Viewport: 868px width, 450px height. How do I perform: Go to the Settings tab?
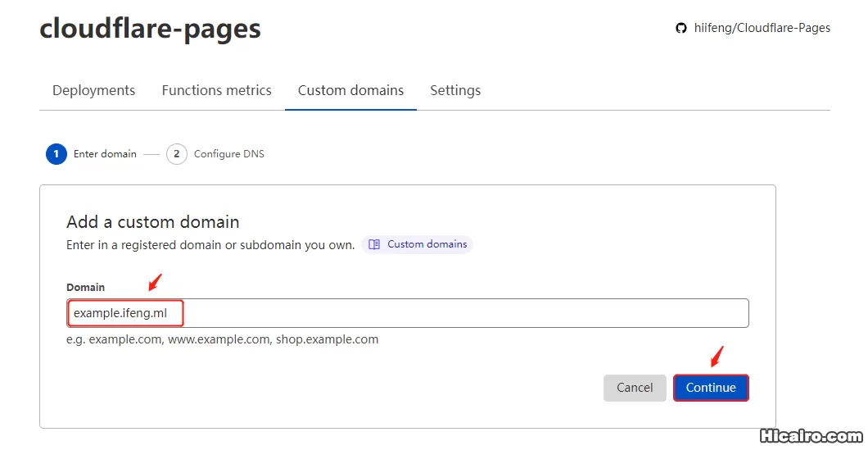pyautogui.click(x=455, y=90)
